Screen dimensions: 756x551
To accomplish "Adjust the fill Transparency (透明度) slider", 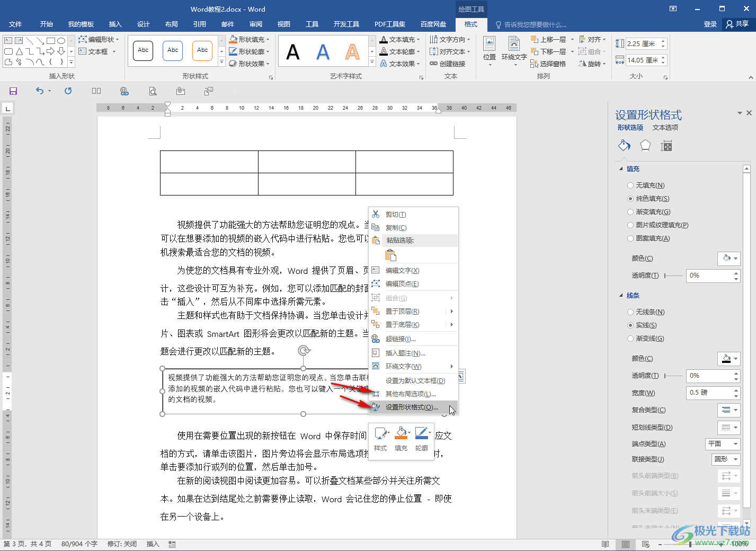I will coord(673,276).
